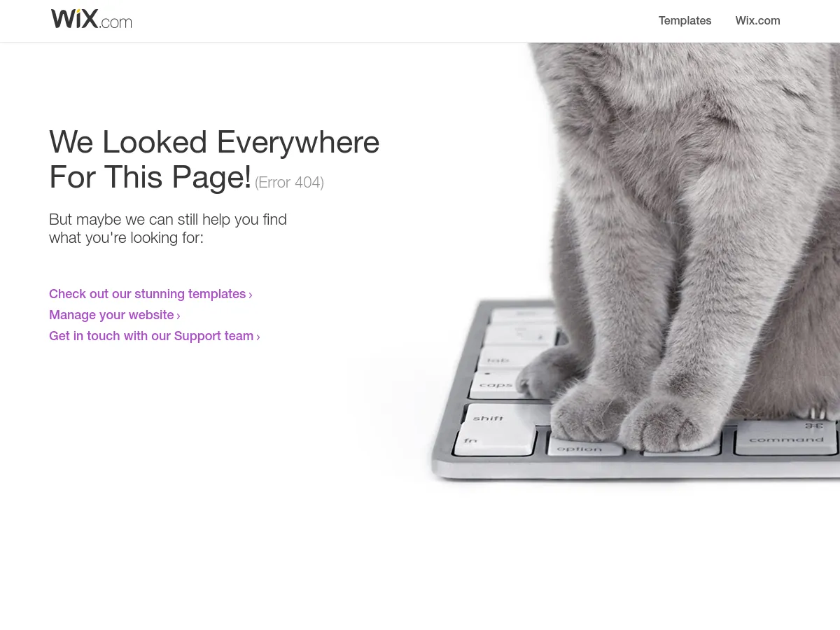Check out our stunning templates link
This screenshot has width=840, height=630.
point(147,294)
